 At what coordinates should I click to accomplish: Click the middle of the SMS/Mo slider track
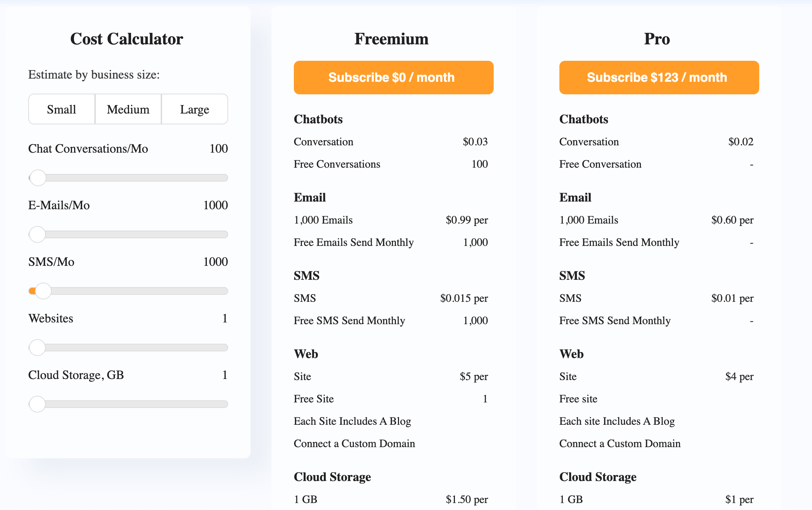point(128,291)
